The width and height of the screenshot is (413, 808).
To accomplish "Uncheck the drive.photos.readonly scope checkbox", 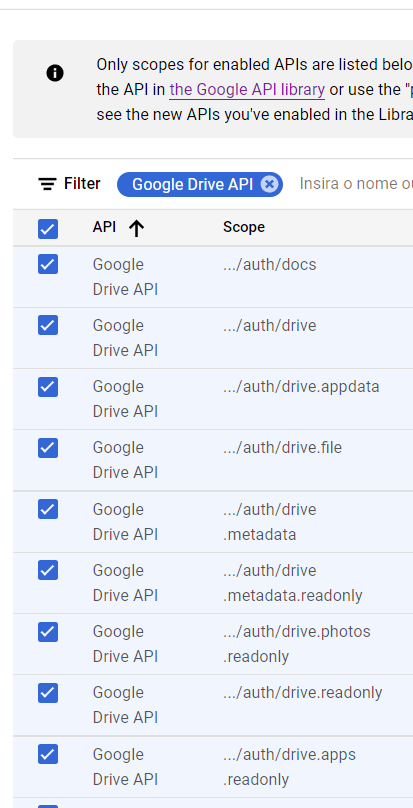I will [48, 632].
